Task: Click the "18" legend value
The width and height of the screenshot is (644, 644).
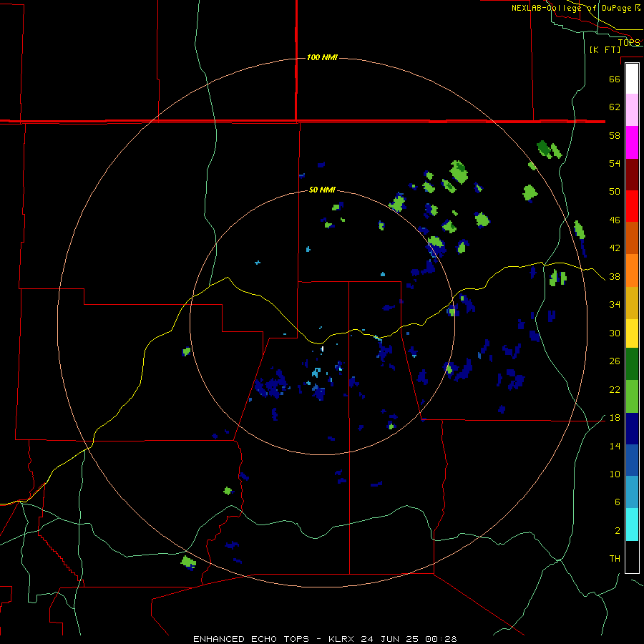Action: [x=615, y=418]
